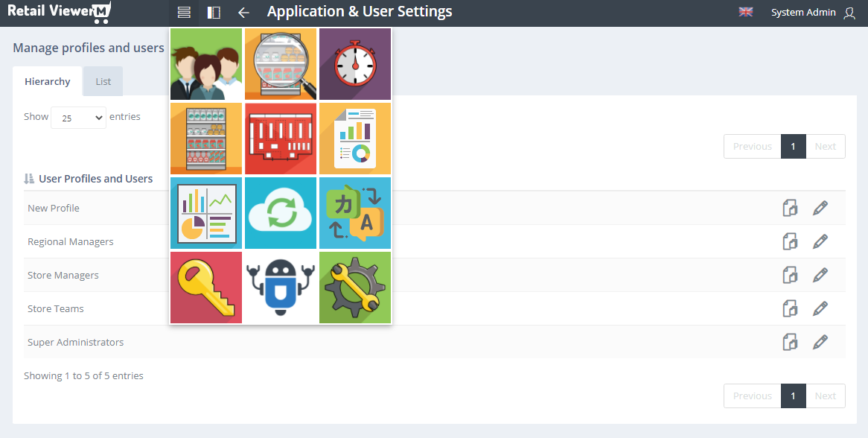Open the UK flag language selector
The image size is (868, 438).
pos(746,12)
